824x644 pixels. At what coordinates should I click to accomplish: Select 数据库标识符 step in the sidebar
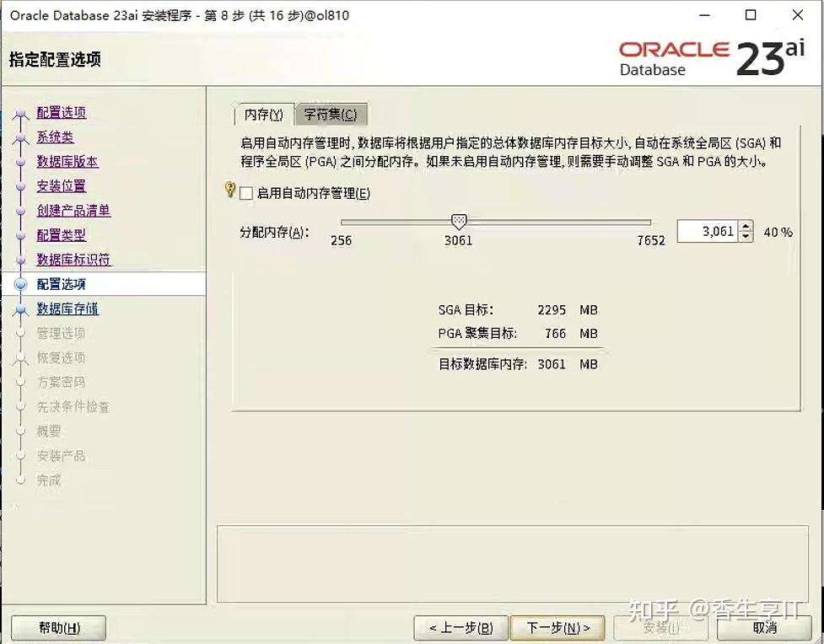(73, 260)
